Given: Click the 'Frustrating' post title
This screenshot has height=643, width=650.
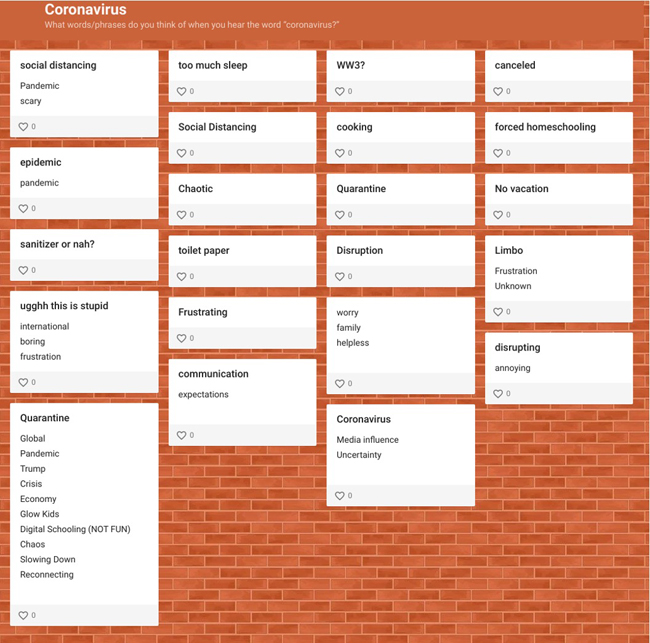Looking at the screenshot, I should (203, 312).
